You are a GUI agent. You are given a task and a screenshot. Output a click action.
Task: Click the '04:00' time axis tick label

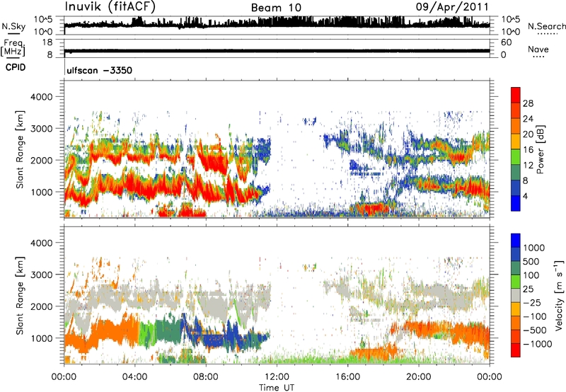[134, 376]
